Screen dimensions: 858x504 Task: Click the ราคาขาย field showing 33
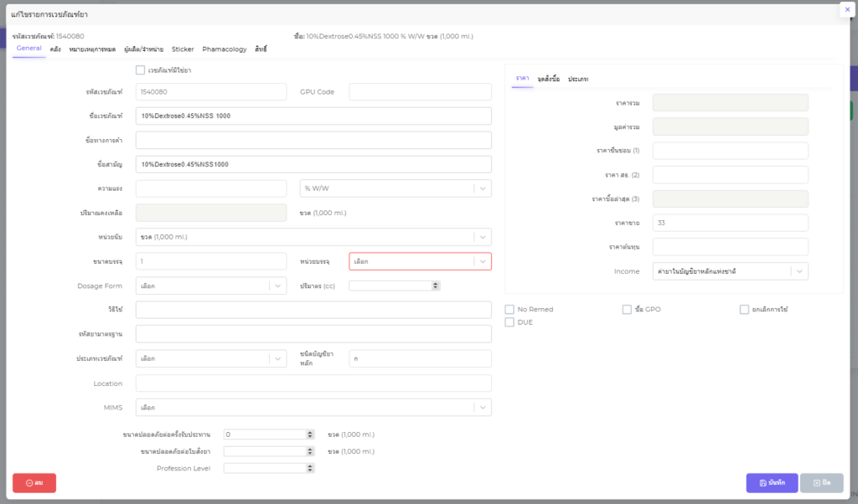pyautogui.click(x=730, y=223)
